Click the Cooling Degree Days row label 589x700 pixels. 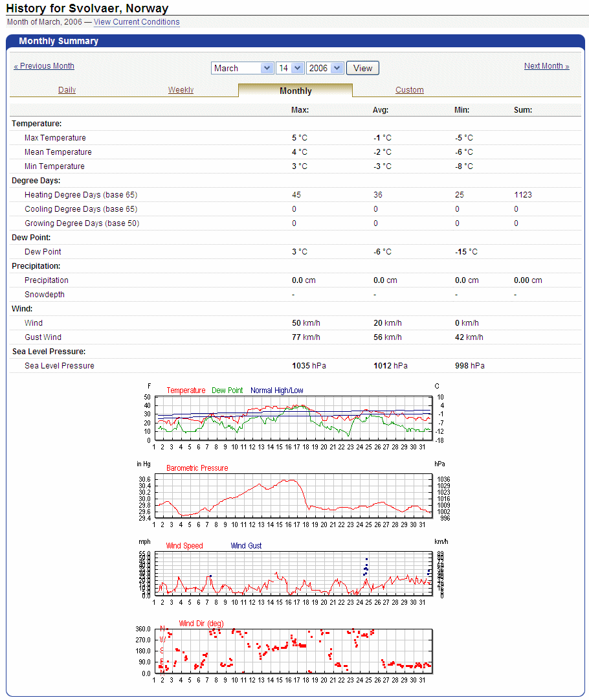pos(81,209)
